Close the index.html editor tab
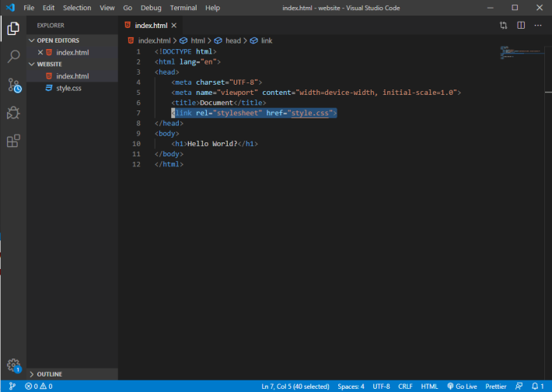 point(174,26)
